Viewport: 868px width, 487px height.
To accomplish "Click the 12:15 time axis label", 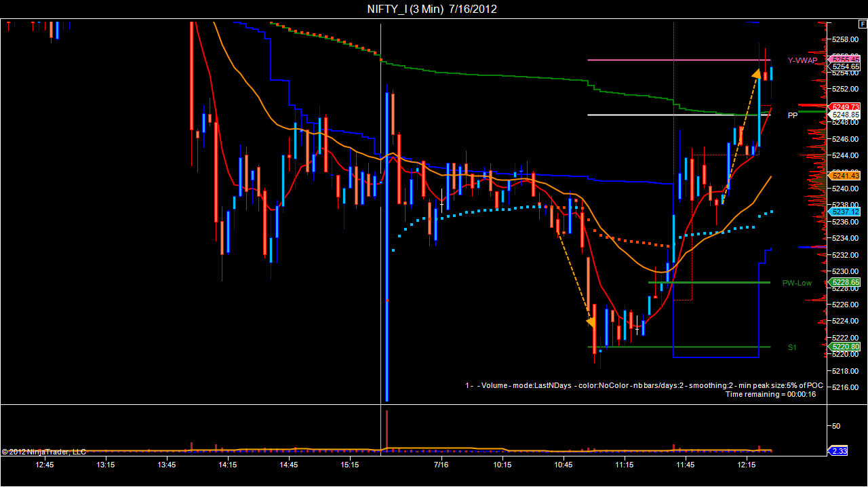I will [x=746, y=465].
